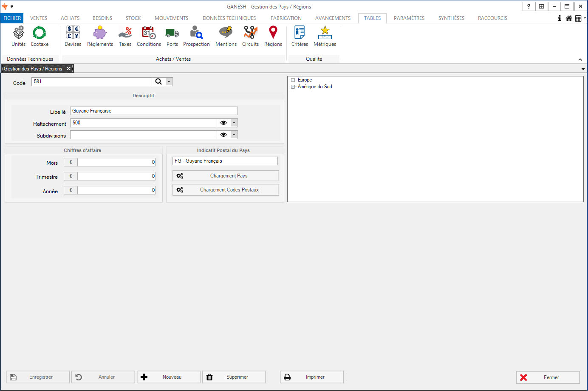This screenshot has height=391, width=588.
Task: Click the eye icon next to Rattachement
Action: point(223,123)
